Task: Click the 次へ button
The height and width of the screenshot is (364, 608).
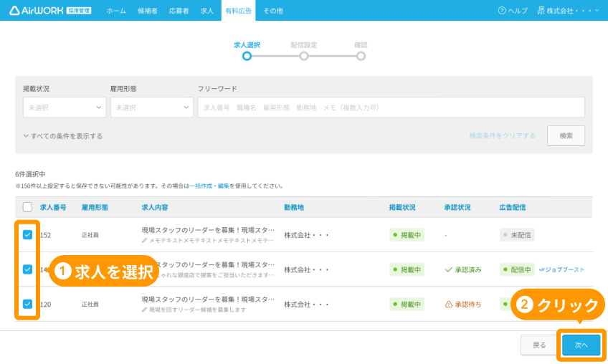Action: pyautogui.click(x=581, y=345)
